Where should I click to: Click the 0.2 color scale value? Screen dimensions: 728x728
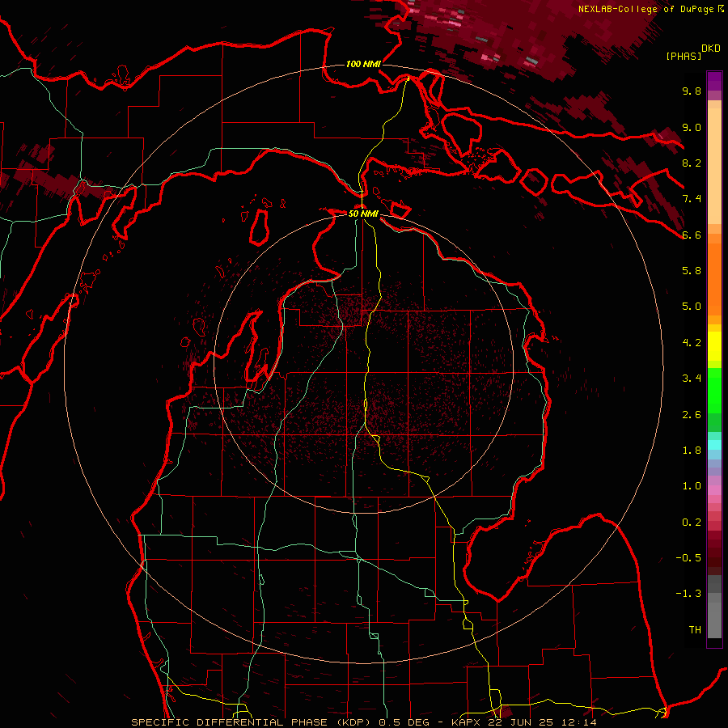(692, 523)
